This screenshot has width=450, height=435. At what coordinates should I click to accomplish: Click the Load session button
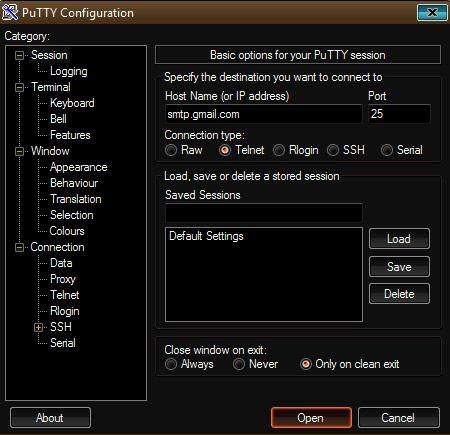coord(399,239)
